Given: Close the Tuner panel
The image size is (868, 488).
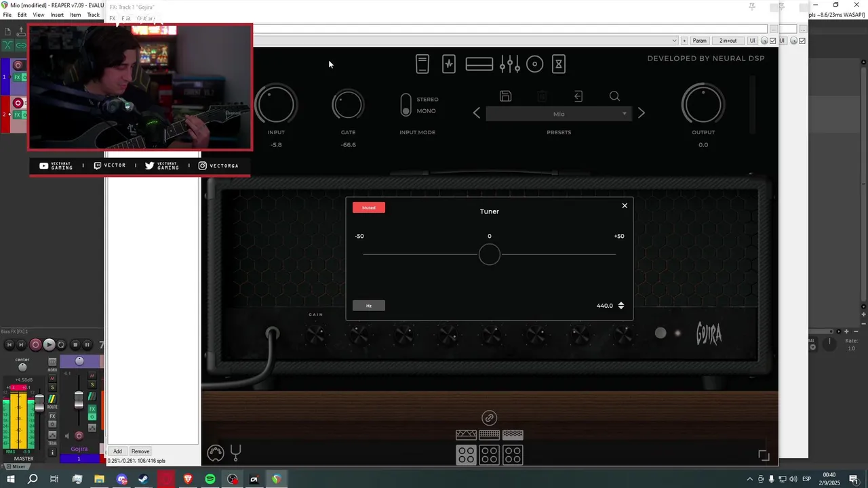Looking at the screenshot, I should (x=625, y=205).
